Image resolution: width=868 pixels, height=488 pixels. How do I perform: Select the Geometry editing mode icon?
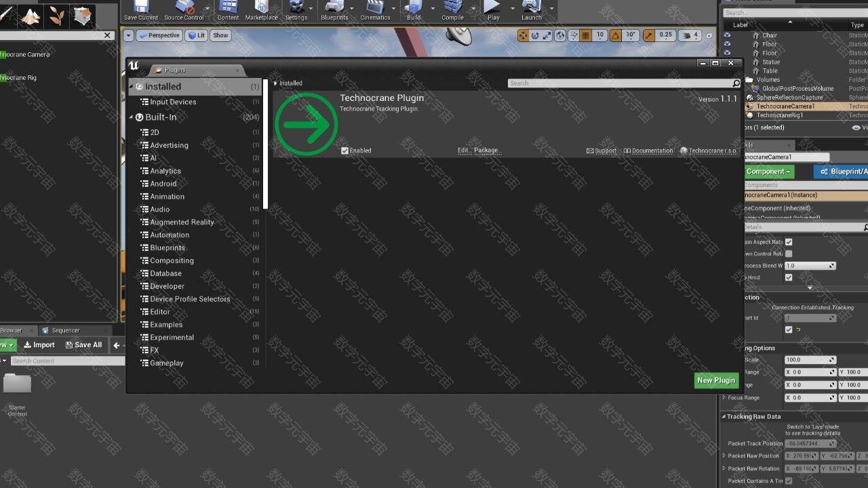tap(82, 16)
